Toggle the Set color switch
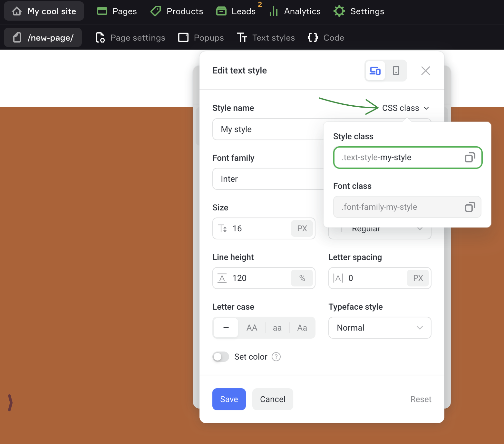Image resolution: width=504 pixels, height=444 pixels. [x=221, y=357]
